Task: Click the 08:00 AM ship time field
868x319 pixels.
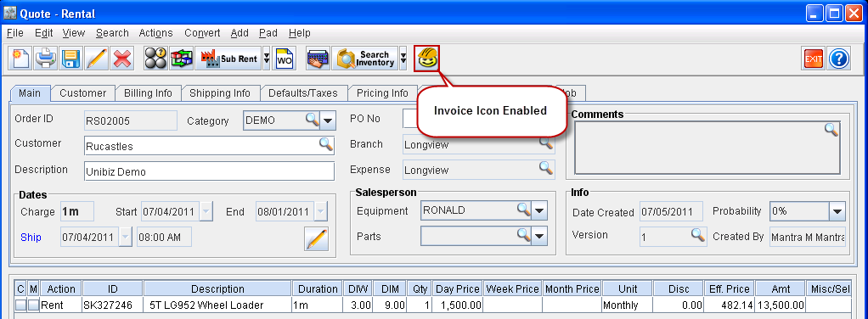Action: pos(165,237)
